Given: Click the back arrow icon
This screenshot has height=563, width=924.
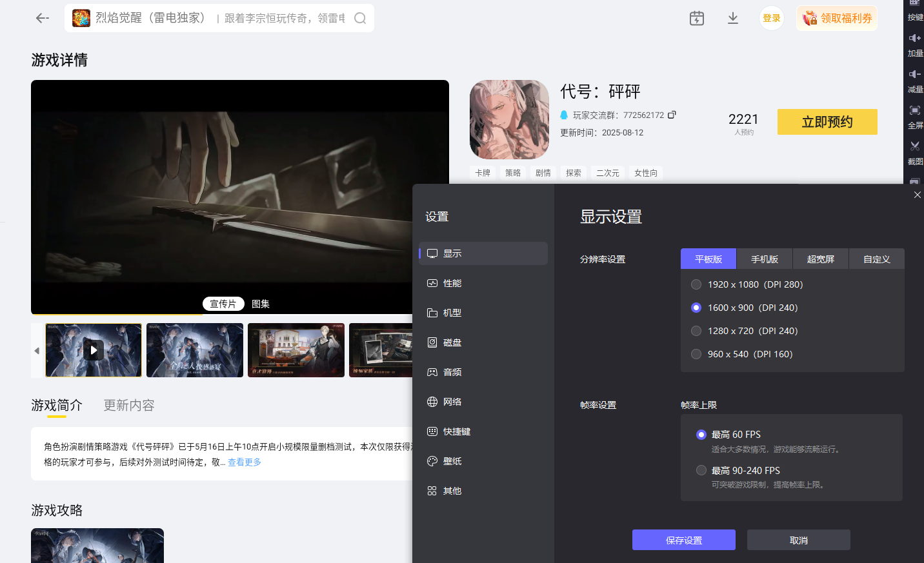Looking at the screenshot, I should (x=43, y=18).
